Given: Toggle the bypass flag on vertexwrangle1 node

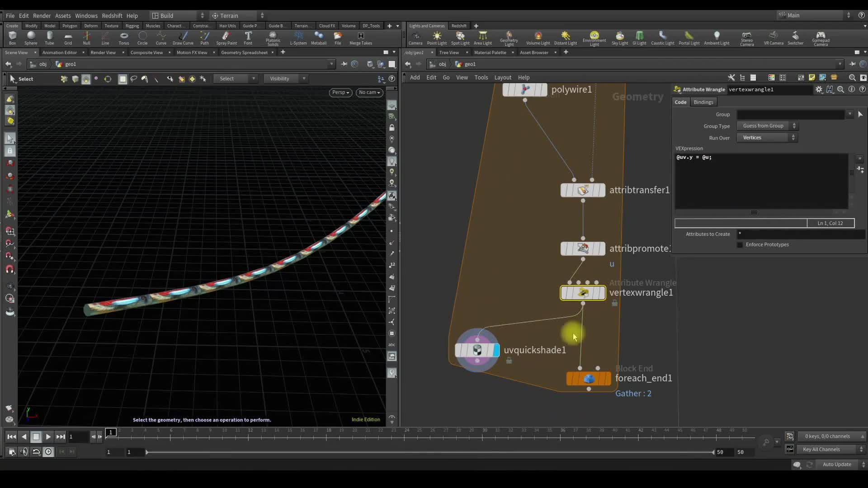Looking at the screenshot, I should click(x=564, y=293).
